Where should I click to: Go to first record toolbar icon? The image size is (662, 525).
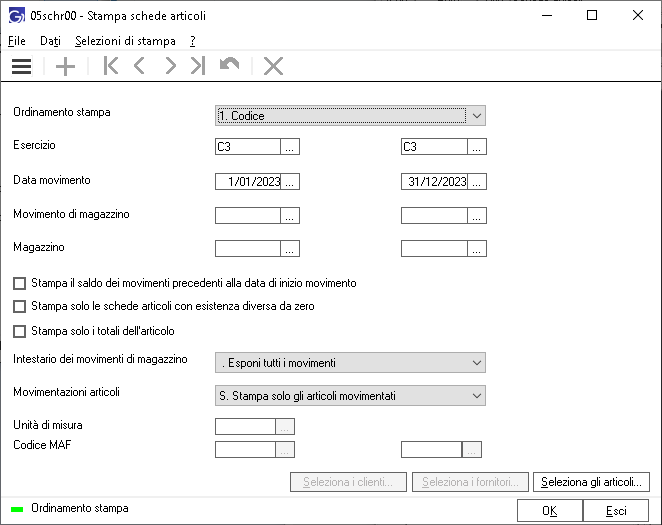(x=111, y=66)
